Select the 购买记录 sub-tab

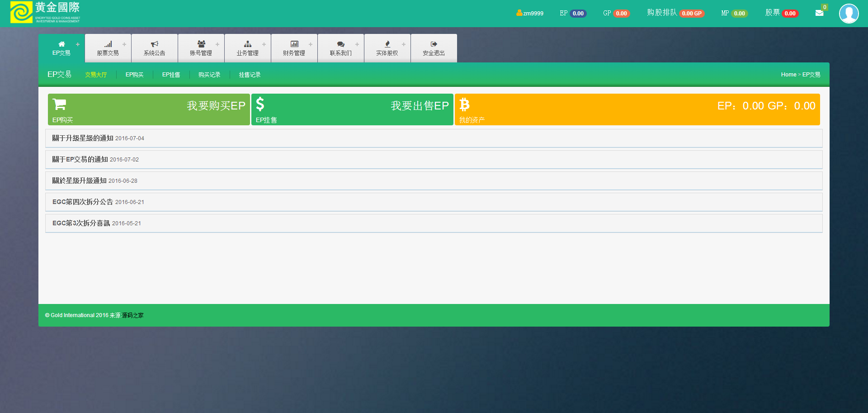tap(209, 75)
